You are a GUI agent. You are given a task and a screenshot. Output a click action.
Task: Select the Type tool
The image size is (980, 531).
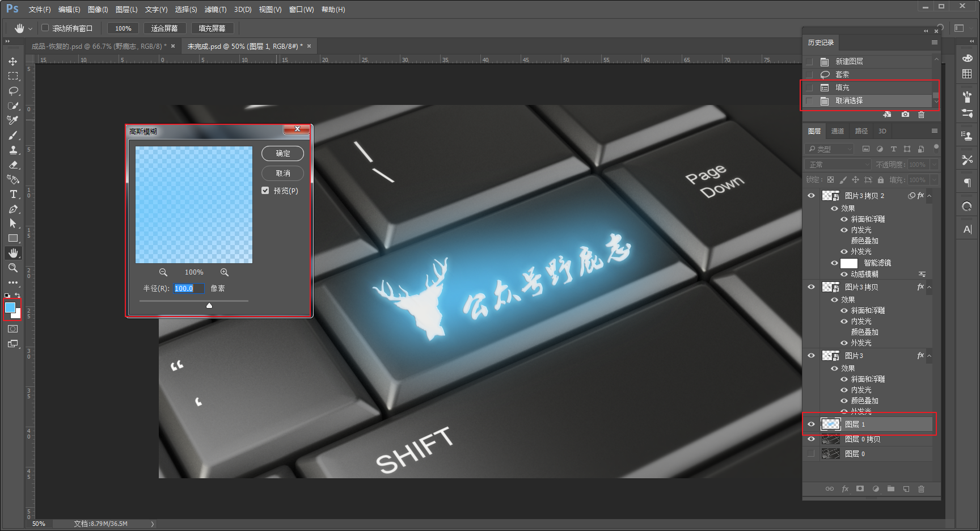tap(13, 194)
